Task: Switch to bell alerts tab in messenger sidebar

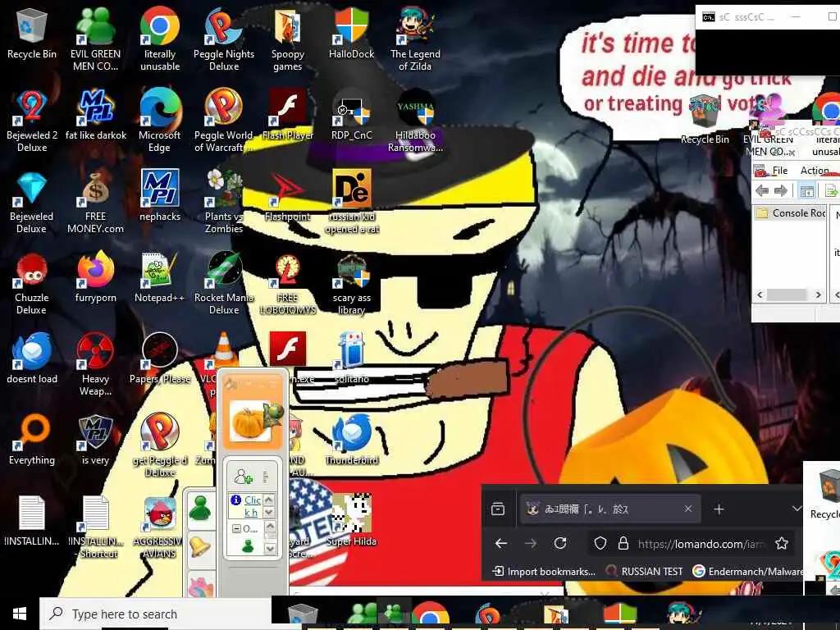Action: click(200, 547)
